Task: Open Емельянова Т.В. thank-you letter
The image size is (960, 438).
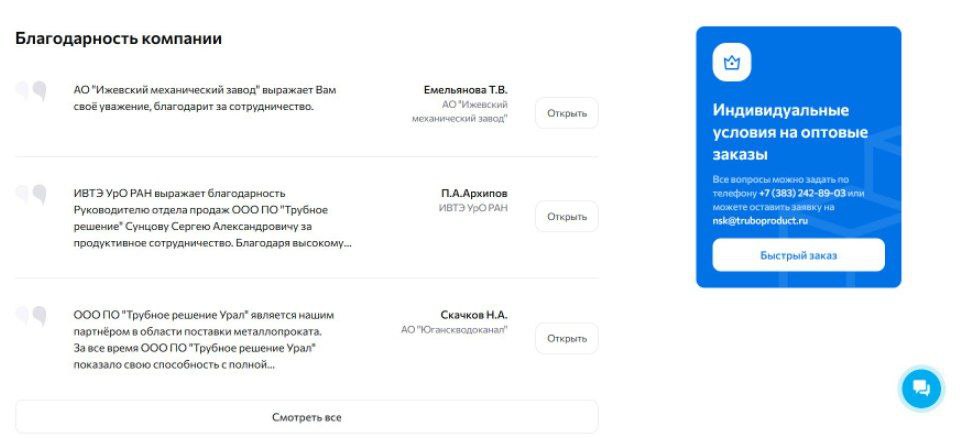Action: pyautogui.click(x=566, y=113)
